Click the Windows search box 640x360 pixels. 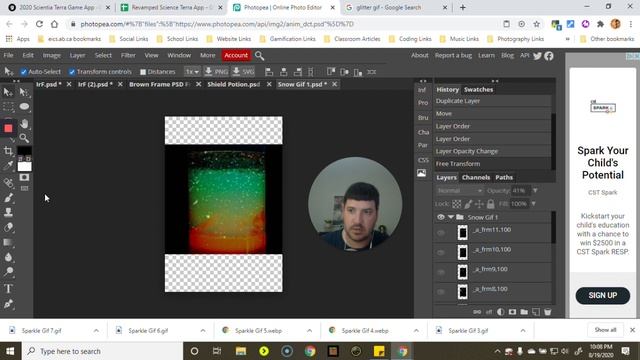[x=102, y=351]
